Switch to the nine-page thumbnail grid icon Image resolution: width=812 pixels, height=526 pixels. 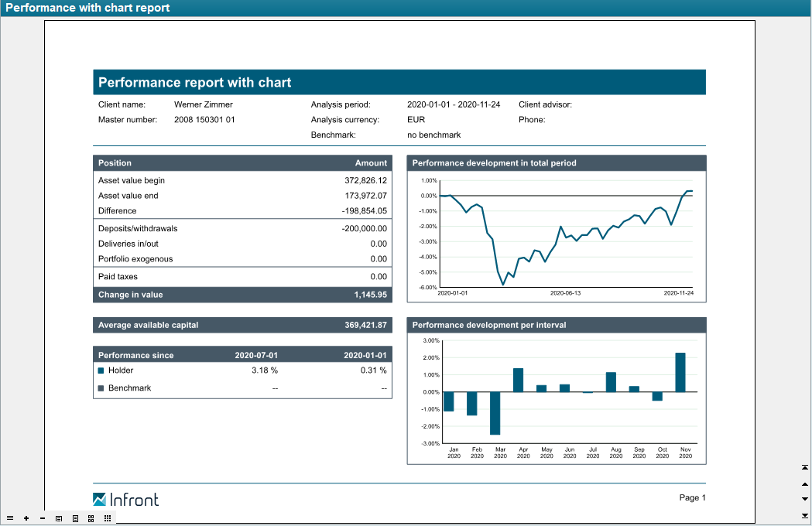108,518
